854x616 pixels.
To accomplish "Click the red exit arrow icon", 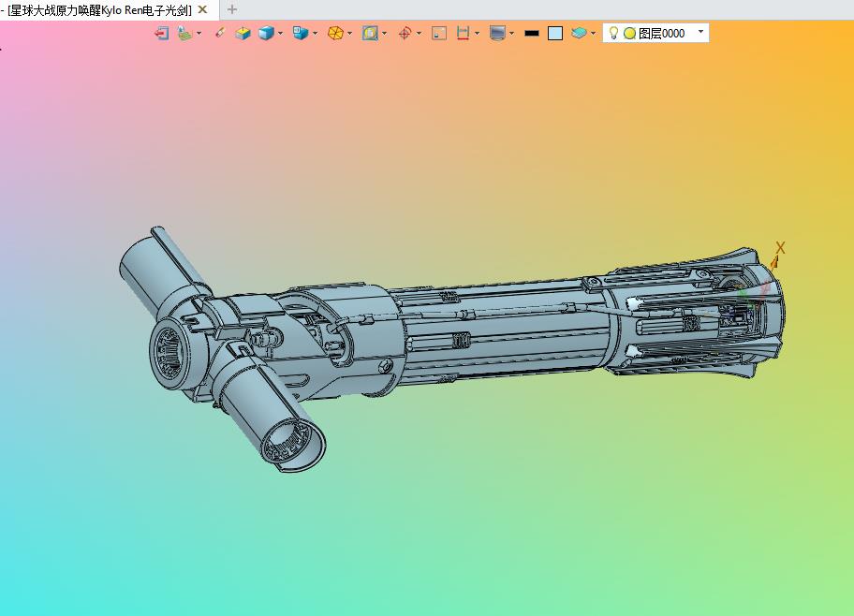I will click(161, 33).
